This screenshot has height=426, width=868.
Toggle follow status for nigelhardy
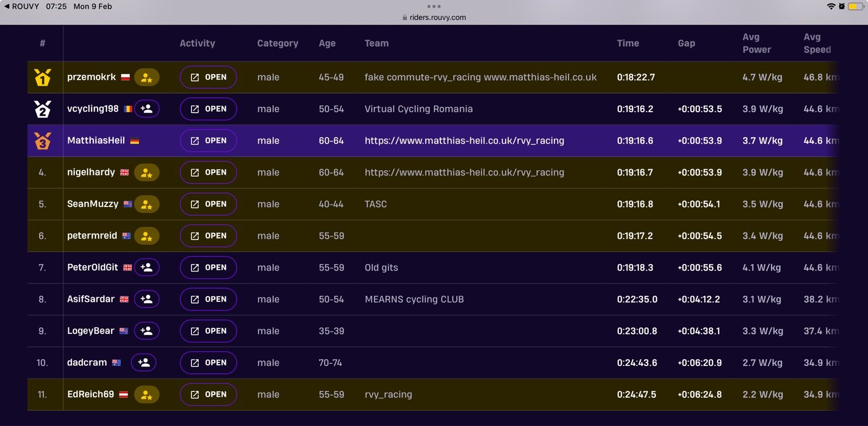click(x=146, y=173)
